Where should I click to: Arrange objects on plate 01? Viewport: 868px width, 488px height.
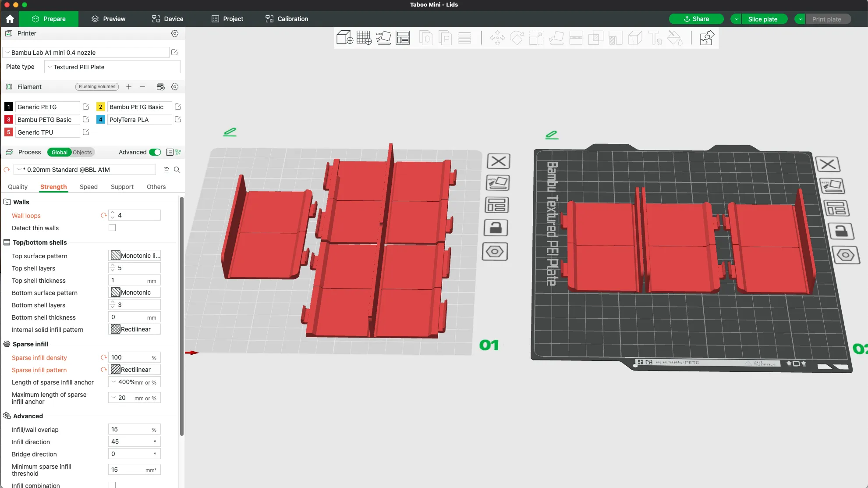[x=496, y=205]
